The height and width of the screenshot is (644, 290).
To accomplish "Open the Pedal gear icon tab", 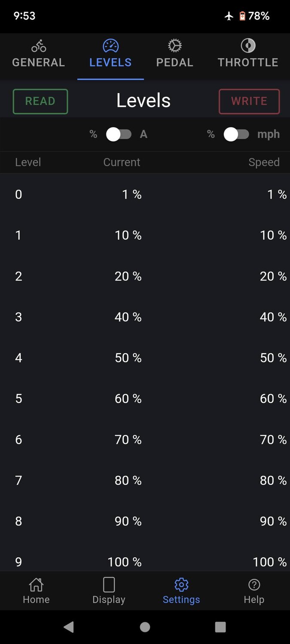I will click(x=174, y=46).
